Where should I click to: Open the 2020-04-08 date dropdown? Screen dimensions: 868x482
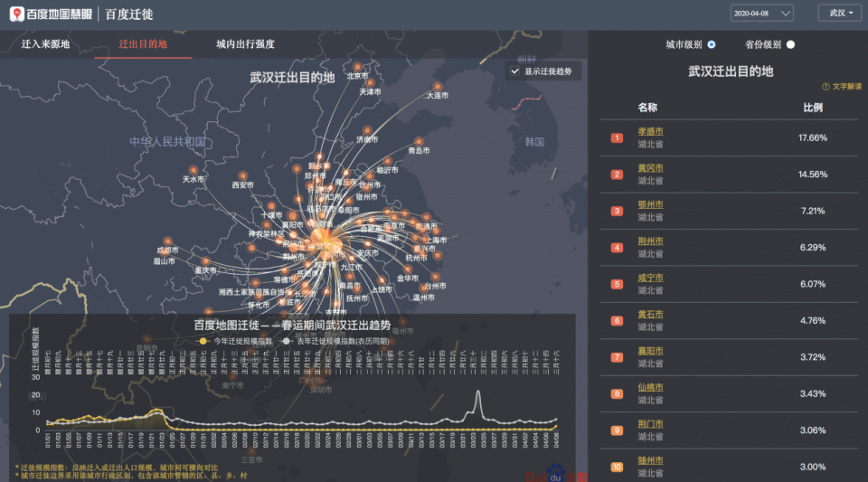pyautogui.click(x=761, y=14)
